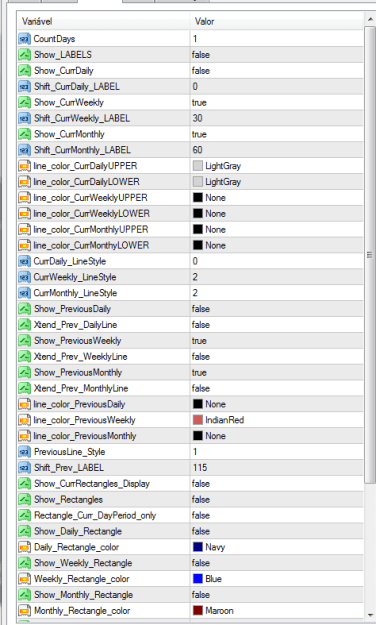Screen dimensions: 376x625
Task: Click the color icon beside line_color_CurrDailyLOWER
Action: 24,182
